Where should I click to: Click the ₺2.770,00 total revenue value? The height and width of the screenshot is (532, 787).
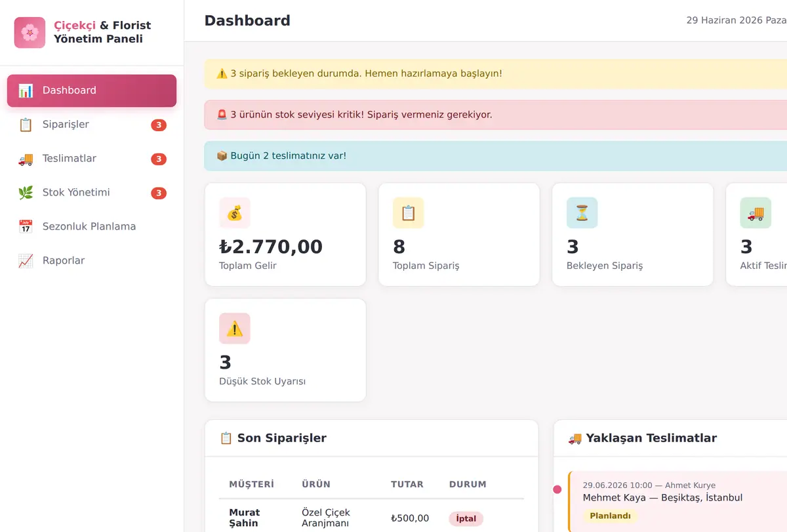coord(271,247)
